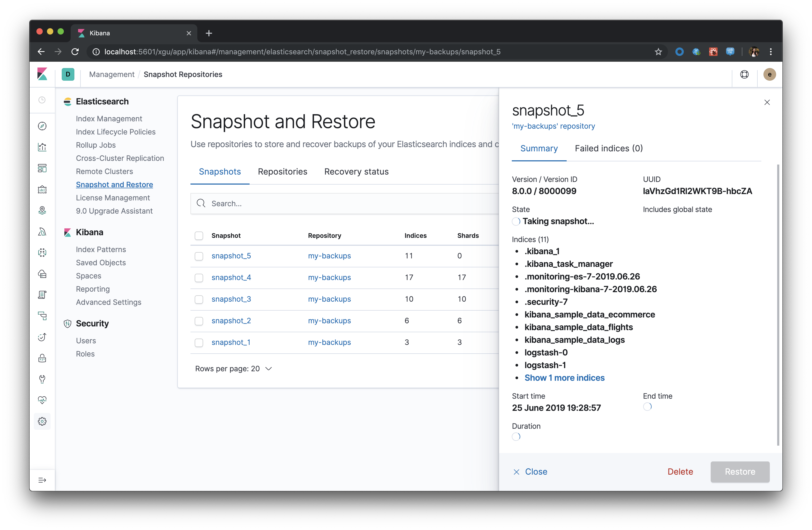The height and width of the screenshot is (530, 812).
Task: Open Dev Tools wrench icon
Action: coord(42,379)
